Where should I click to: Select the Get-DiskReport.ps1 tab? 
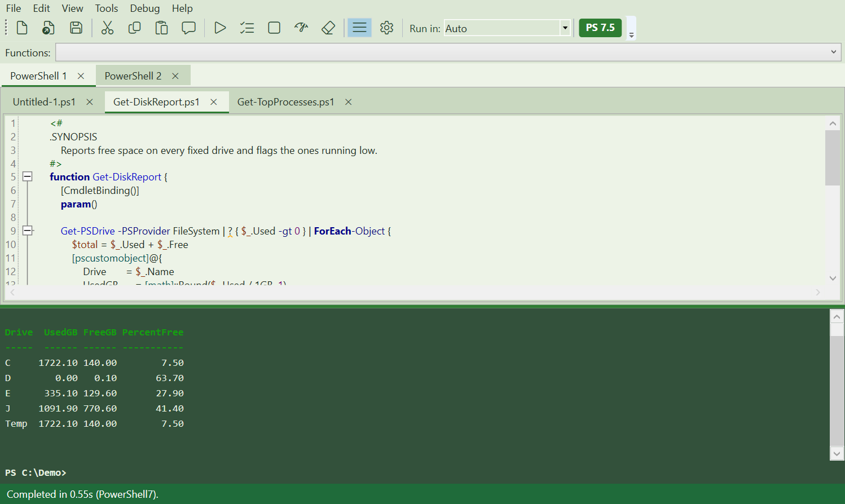pos(156,102)
